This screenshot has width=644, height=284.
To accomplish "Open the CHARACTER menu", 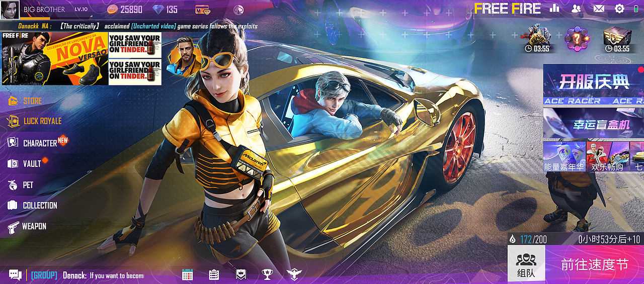I will (38, 143).
